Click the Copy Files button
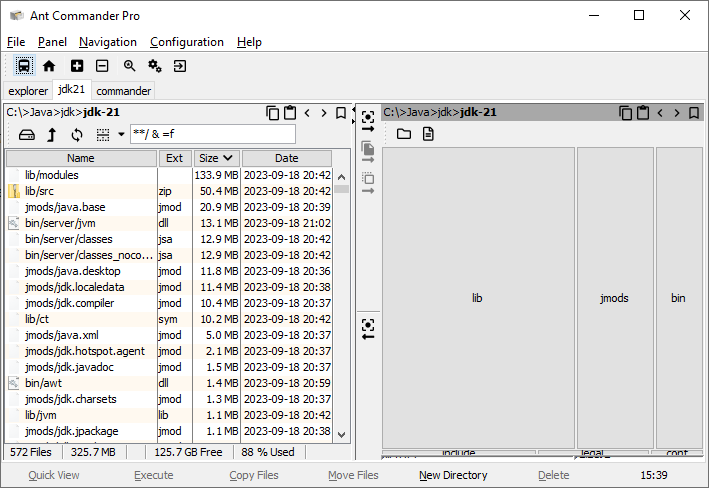Viewport: 709px width, 488px height. 254,475
